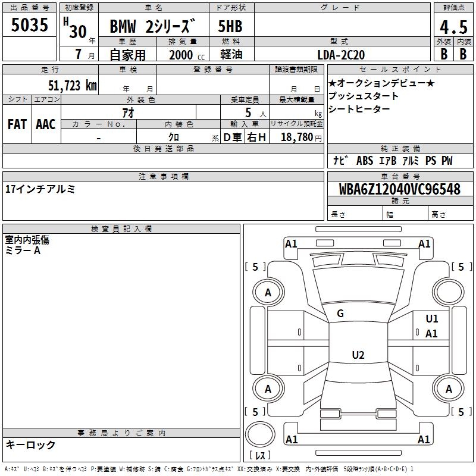Click the displacement value 2000 cc
This screenshot has width=476, height=476.
(x=187, y=55)
